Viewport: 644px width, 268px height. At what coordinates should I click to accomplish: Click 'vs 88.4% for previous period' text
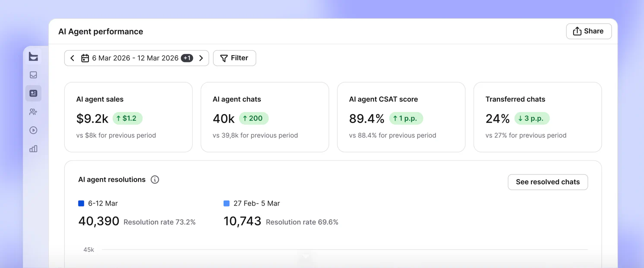pyautogui.click(x=392, y=135)
